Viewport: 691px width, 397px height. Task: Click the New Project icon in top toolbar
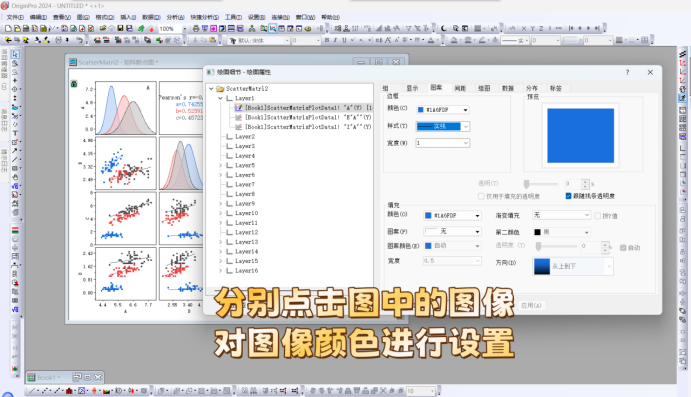point(8,29)
